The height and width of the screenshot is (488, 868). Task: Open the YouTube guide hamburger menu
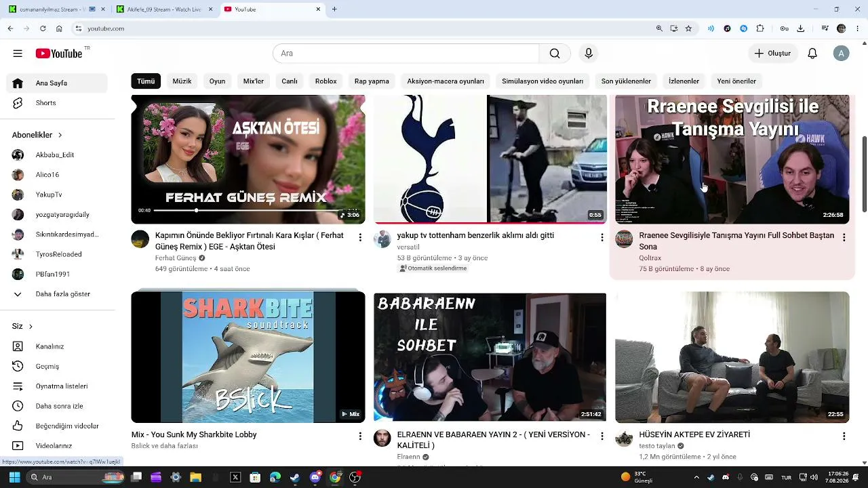click(x=18, y=54)
